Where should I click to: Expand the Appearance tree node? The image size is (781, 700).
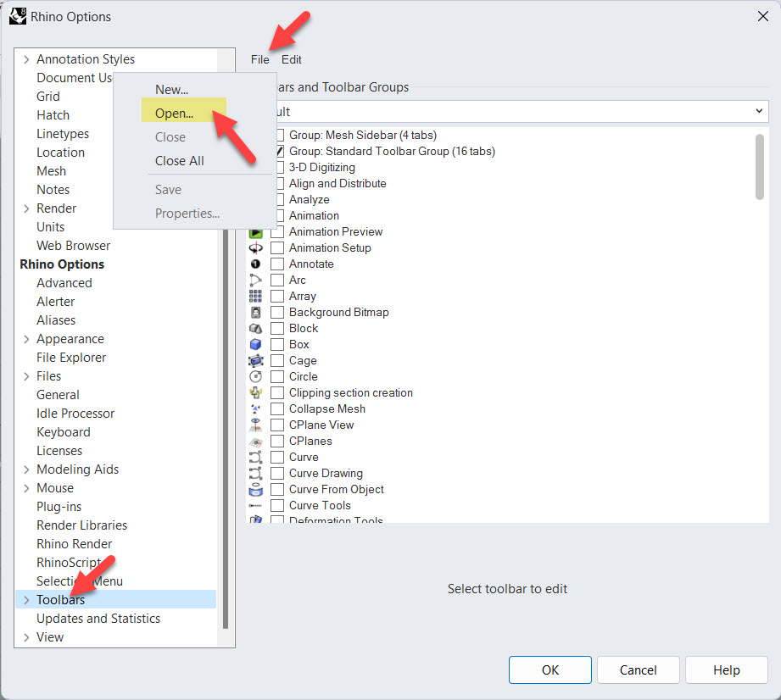click(26, 339)
